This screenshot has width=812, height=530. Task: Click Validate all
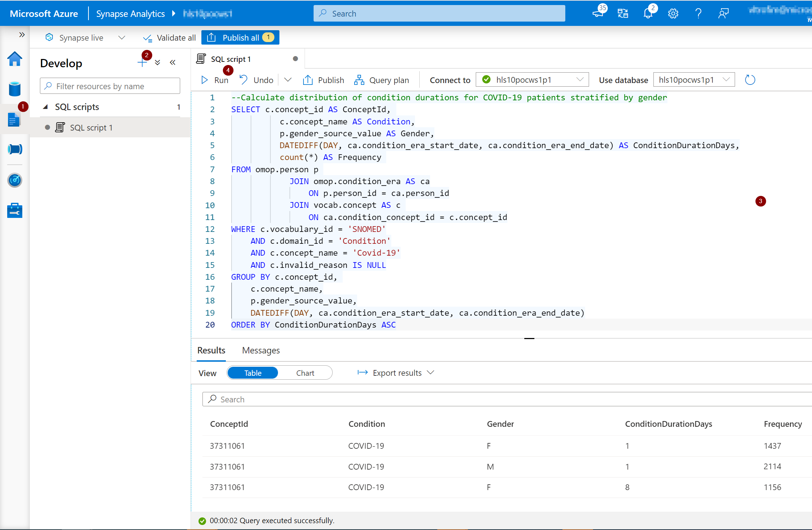pyautogui.click(x=169, y=38)
